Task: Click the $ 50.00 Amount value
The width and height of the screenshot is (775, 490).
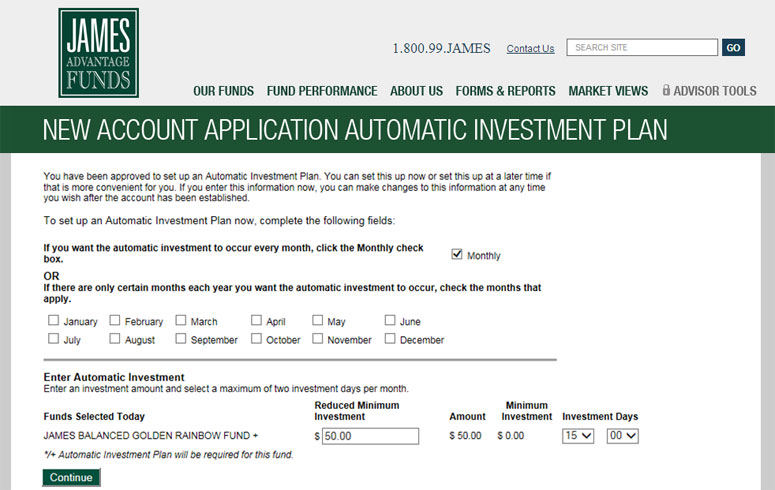Action: pyautogui.click(x=465, y=436)
